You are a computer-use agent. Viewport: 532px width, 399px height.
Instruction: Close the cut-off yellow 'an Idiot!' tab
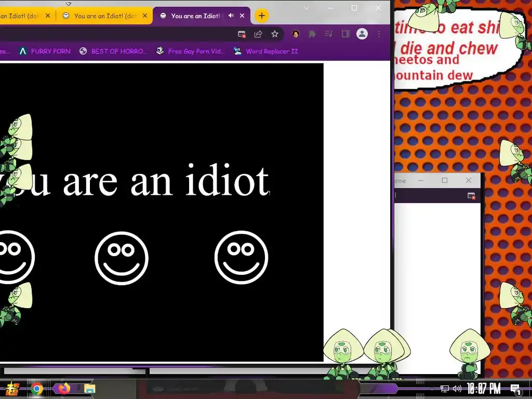pyautogui.click(x=48, y=16)
